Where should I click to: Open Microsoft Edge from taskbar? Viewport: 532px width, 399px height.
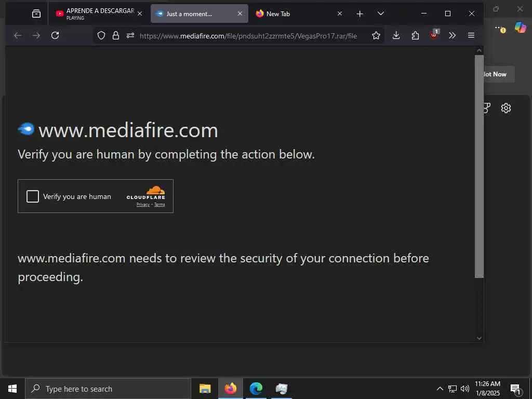[x=256, y=389]
